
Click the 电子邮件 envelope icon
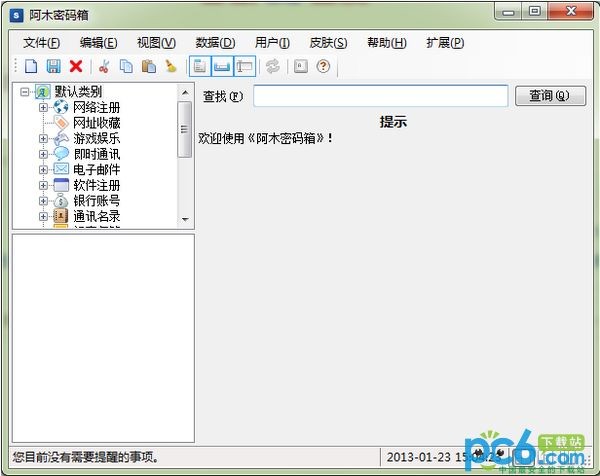(61, 169)
